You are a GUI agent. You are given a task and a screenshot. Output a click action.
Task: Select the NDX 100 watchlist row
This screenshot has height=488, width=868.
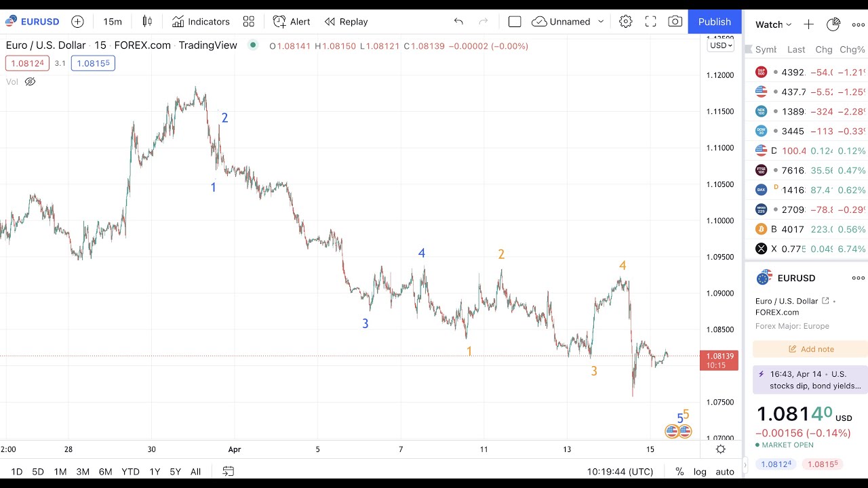(806, 112)
